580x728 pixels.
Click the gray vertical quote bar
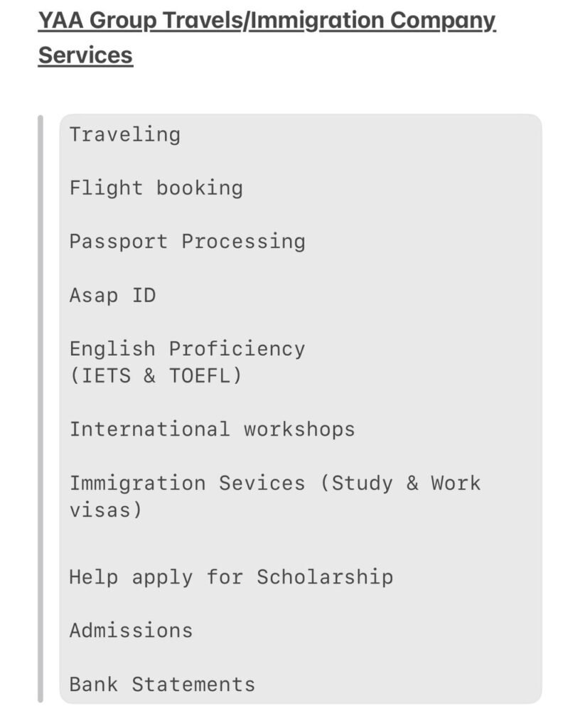(x=41, y=409)
